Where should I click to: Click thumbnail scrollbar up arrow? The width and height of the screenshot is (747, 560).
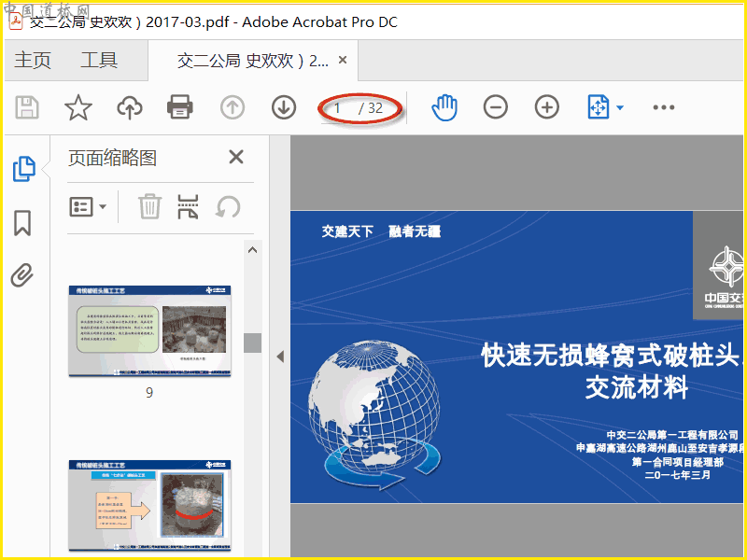[252, 249]
